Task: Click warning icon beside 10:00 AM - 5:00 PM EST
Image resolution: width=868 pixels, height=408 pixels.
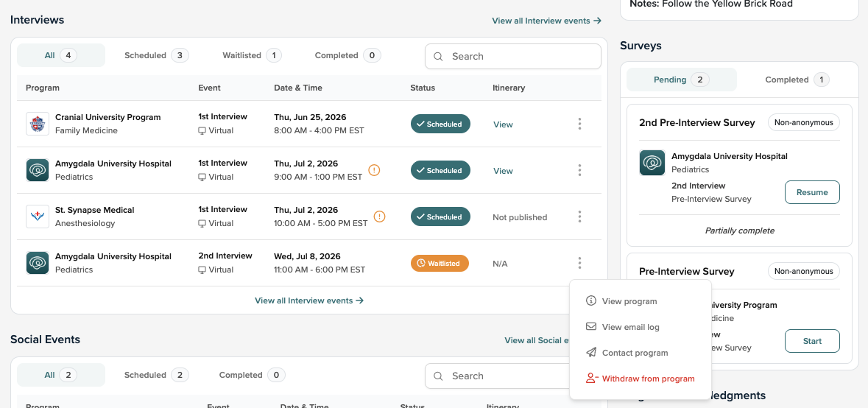Action: click(380, 217)
